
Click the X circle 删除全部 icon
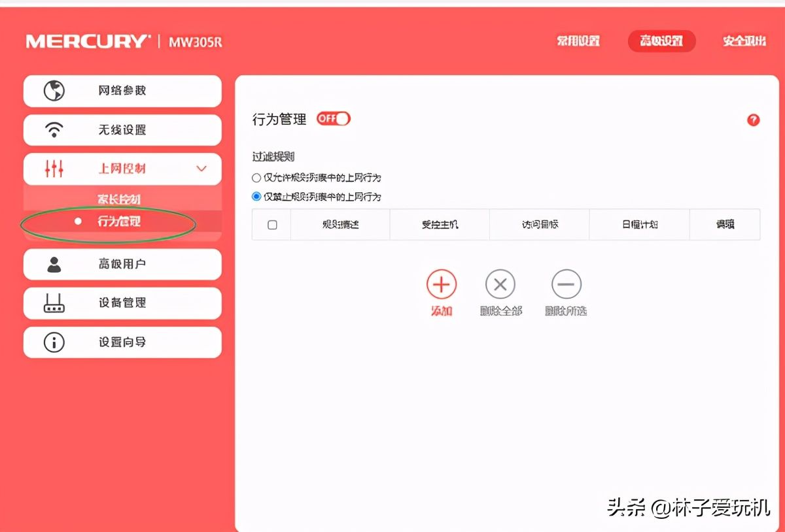pyautogui.click(x=500, y=285)
